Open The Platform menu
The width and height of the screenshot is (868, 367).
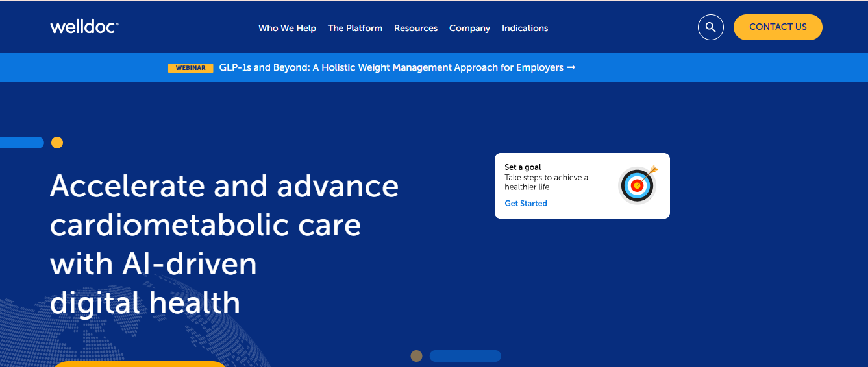355,28
